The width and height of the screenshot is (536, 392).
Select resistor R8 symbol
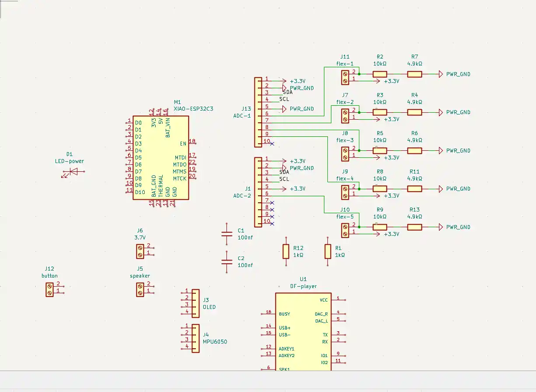tap(380, 189)
